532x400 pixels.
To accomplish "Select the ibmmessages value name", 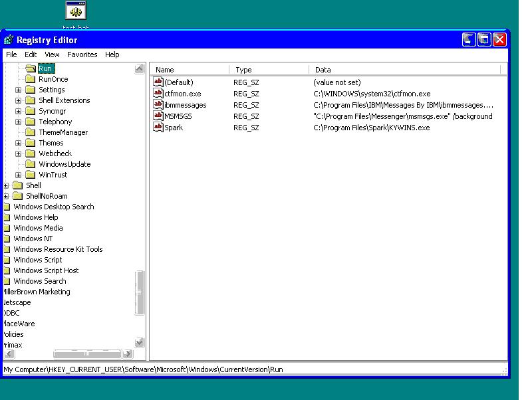I will [186, 105].
